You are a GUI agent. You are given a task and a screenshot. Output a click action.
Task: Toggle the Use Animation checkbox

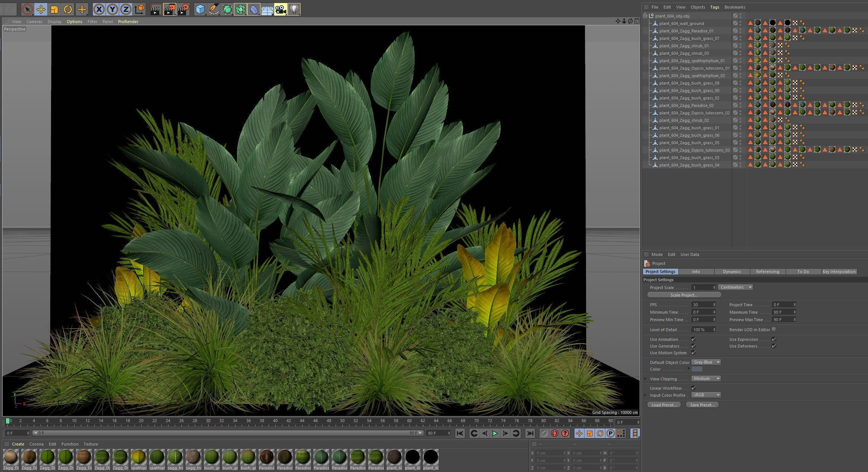tap(693, 339)
